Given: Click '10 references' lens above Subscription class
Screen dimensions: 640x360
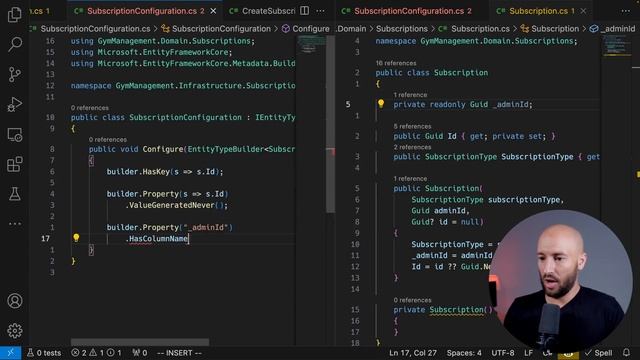Looking at the screenshot, I should click(396, 63).
